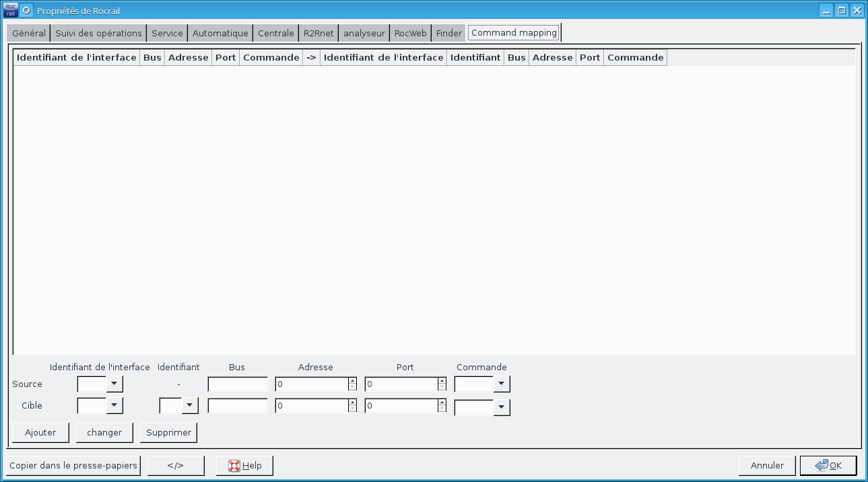
Task: Click Copier dans le presse-papiers button
Action: (74, 466)
